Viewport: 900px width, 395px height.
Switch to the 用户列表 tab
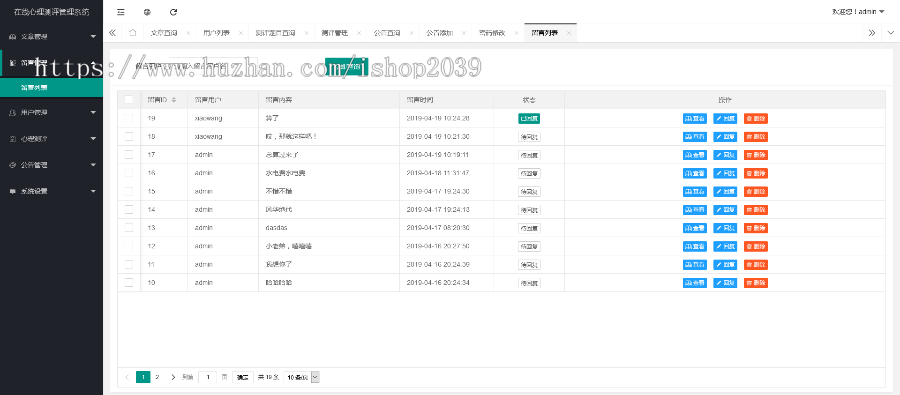pos(216,33)
